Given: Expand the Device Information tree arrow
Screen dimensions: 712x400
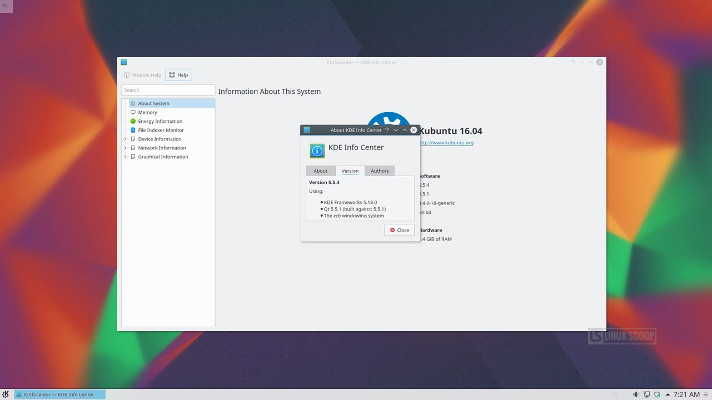Looking at the screenshot, I should [125, 139].
